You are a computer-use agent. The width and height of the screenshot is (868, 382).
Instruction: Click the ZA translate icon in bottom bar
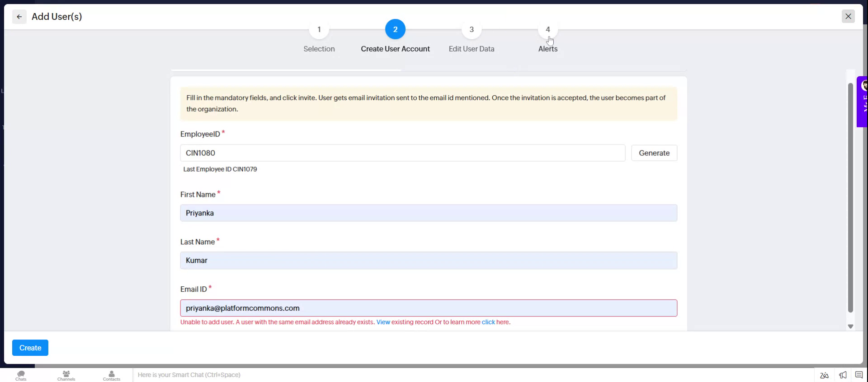click(x=824, y=375)
